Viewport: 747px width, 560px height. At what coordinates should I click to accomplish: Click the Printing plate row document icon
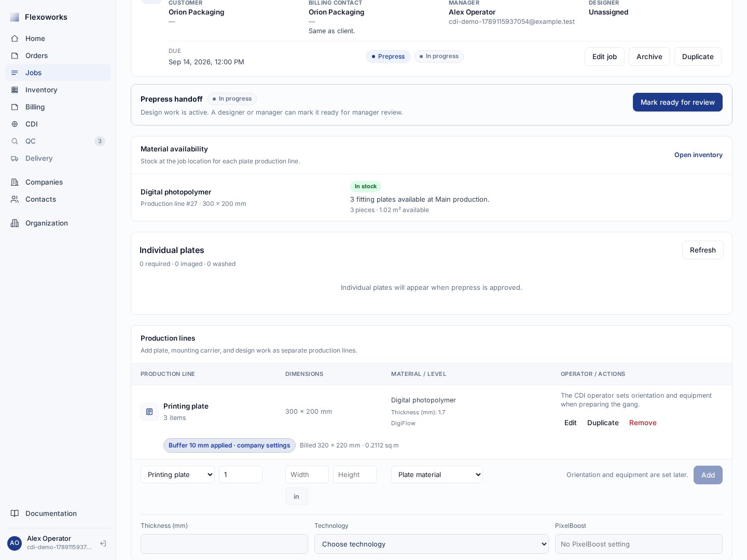tap(149, 412)
